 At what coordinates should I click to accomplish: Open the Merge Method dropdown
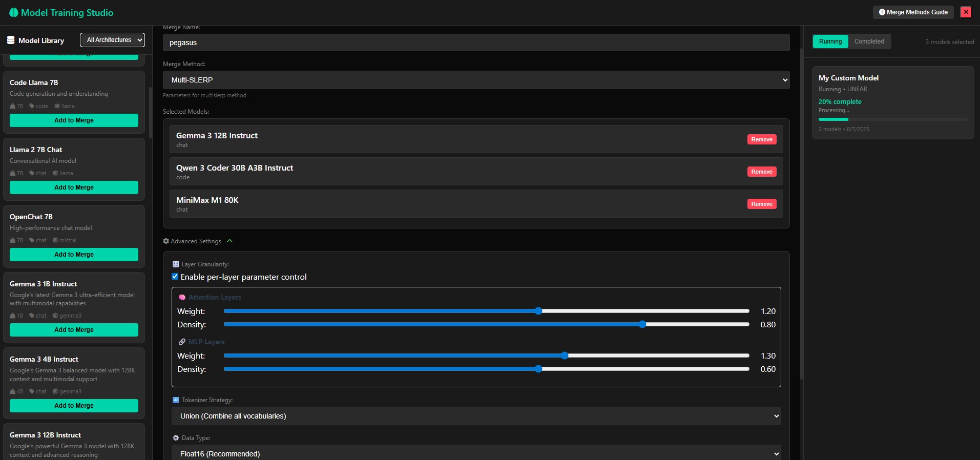(x=476, y=80)
